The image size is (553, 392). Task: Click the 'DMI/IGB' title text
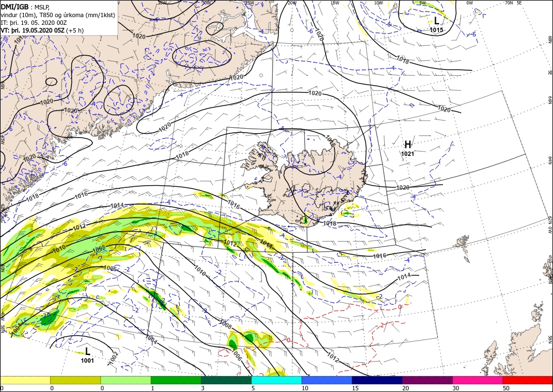[15, 6]
